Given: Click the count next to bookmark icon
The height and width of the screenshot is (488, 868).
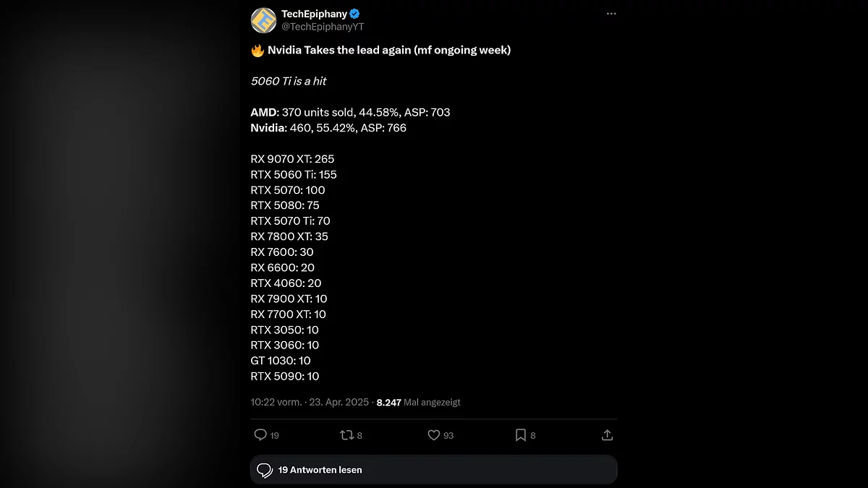Looking at the screenshot, I should tap(533, 435).
